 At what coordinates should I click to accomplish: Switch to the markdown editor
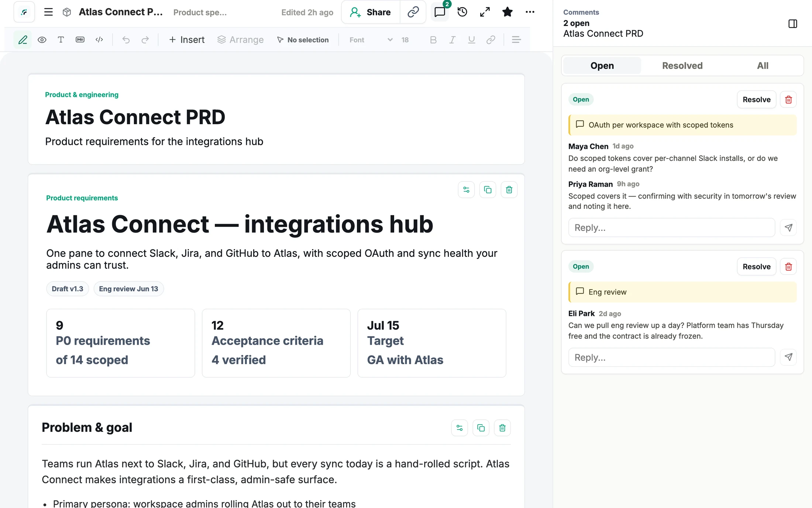pyautogui.click(x=80, y=40)
